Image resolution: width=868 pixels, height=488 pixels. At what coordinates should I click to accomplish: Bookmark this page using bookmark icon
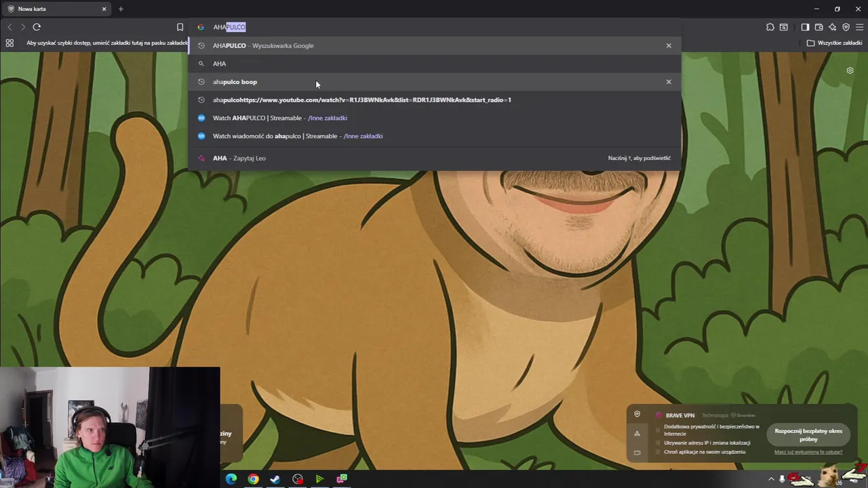coord(180,27)
